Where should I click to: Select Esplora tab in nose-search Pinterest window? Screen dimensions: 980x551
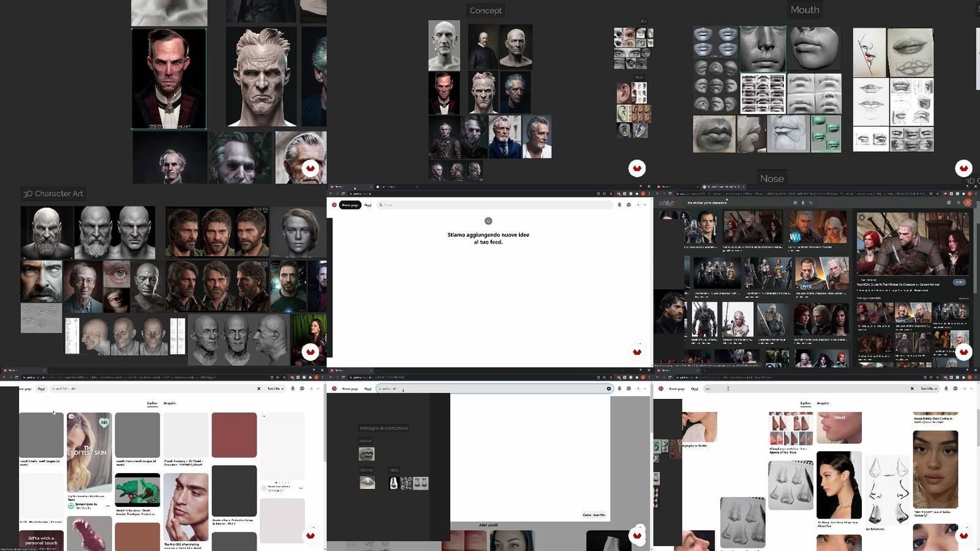[805, 403]
